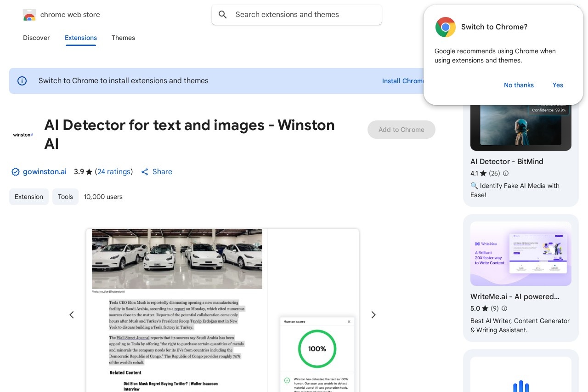Open the WriteMe.ai - AI powered title

click(x=515, y=297)
